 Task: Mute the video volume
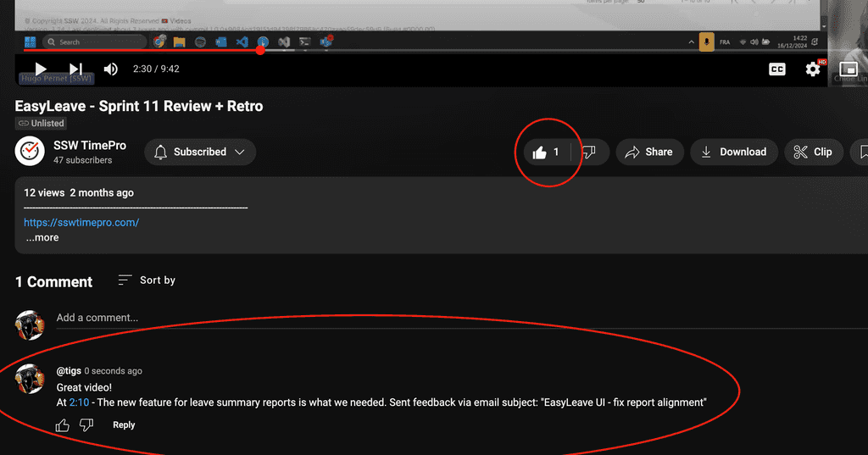[x=110, y=69]
